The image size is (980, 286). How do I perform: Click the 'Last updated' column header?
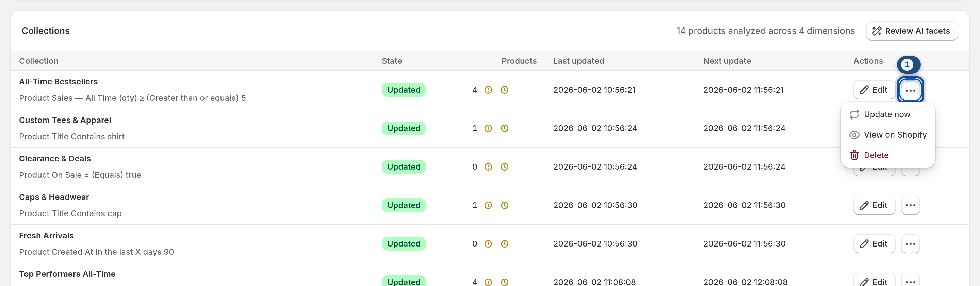point(578,61)
